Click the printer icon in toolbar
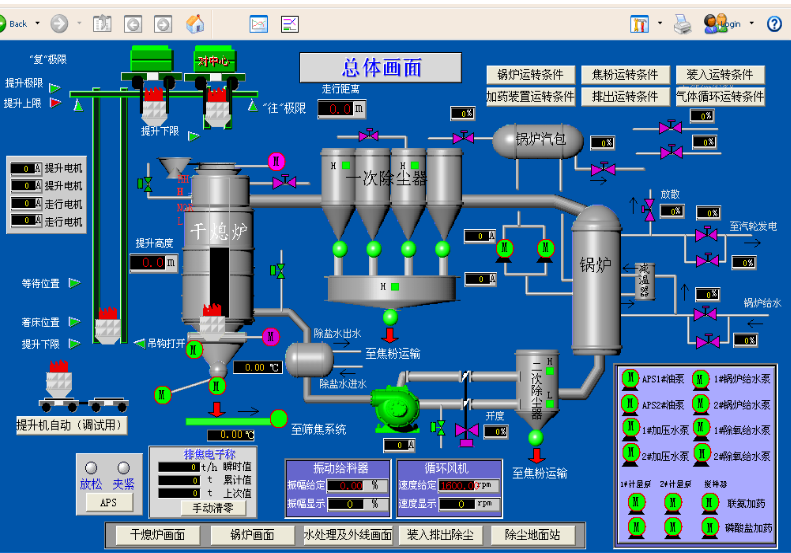Image resolution: width=791 pixels, height=553 pixels. (x=682, y=23)
